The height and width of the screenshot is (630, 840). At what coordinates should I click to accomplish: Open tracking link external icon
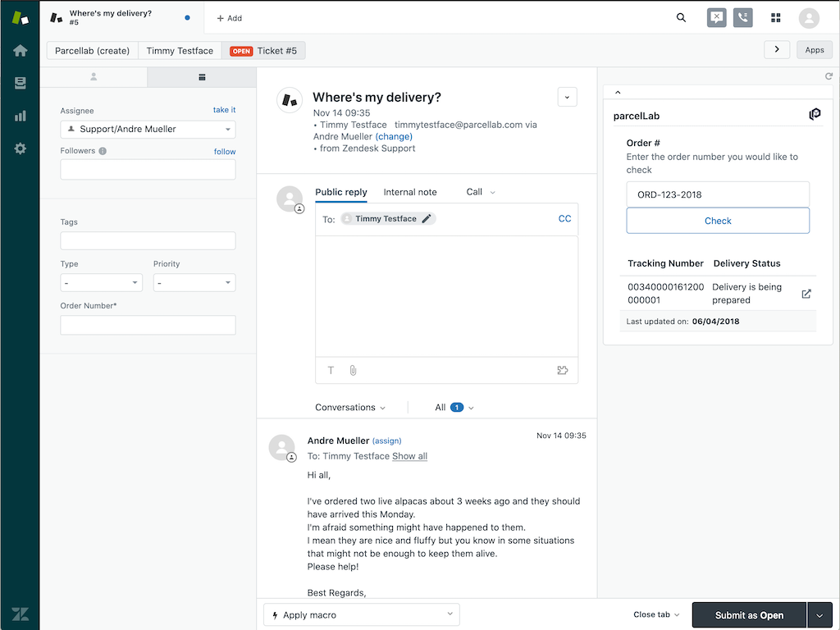click(806, 294)
